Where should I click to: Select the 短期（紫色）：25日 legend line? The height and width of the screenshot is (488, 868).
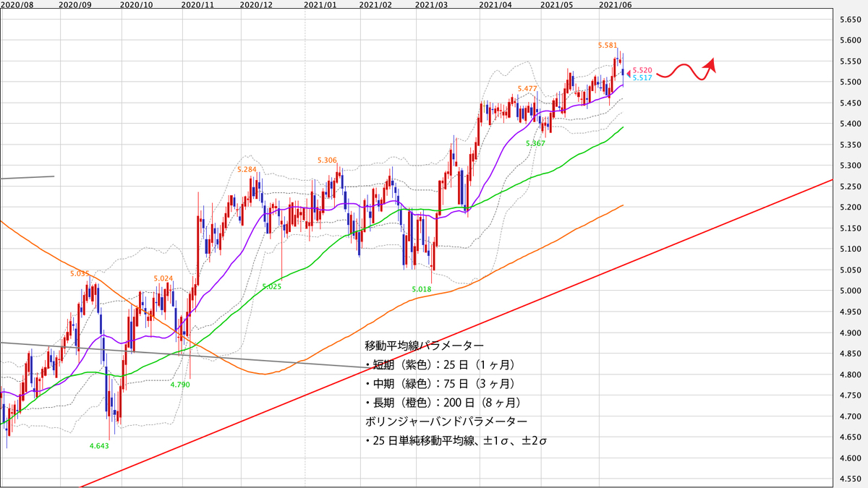pos(441,364)
